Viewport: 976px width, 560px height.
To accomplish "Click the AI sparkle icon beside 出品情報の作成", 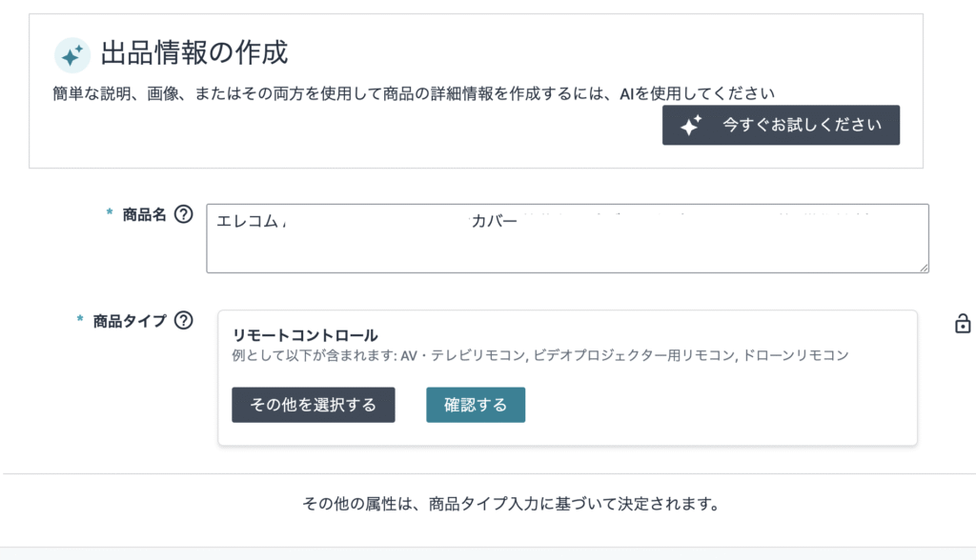I will pos(72,55).
